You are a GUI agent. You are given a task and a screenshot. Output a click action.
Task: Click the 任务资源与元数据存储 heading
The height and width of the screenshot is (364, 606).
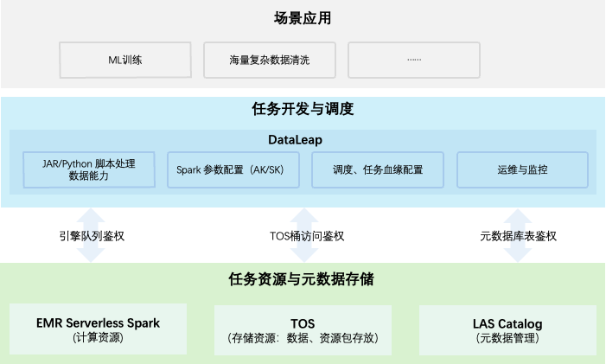coord(301,279)
